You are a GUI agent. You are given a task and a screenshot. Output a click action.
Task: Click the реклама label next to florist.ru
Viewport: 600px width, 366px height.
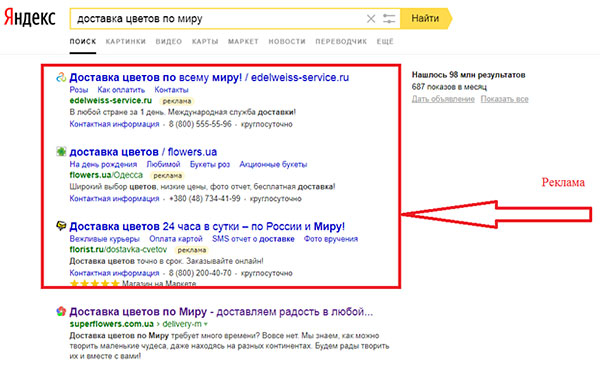click(192, 250)
